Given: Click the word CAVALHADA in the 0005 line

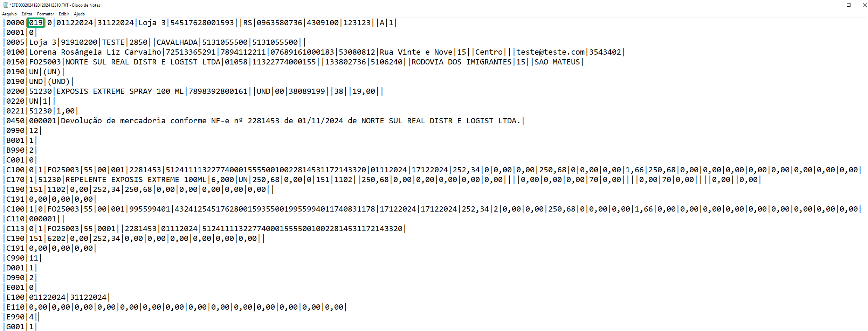Looking at the screenshot, I should pyautogui.click(x=177, y=42).
